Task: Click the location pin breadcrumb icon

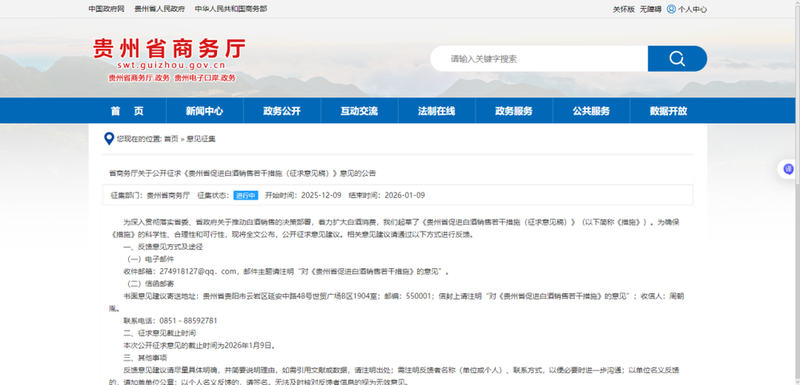Action: 109,139
